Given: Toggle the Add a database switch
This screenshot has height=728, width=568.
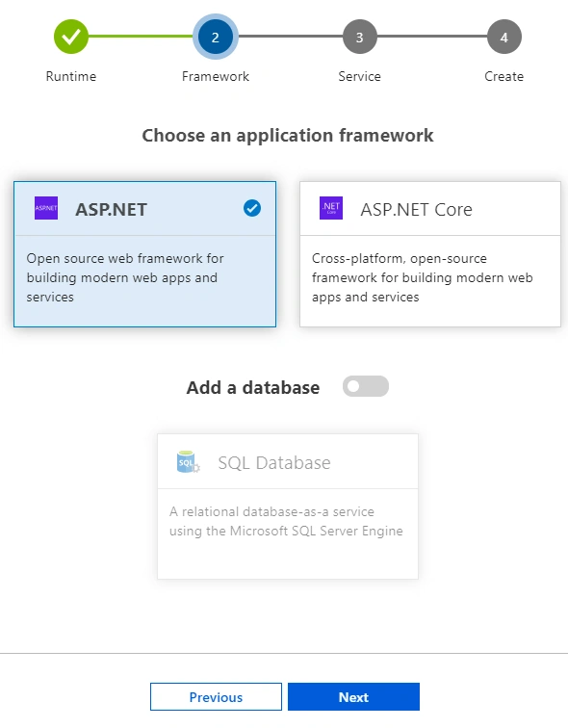Looking at the screenshot, I should click(366, 386).
